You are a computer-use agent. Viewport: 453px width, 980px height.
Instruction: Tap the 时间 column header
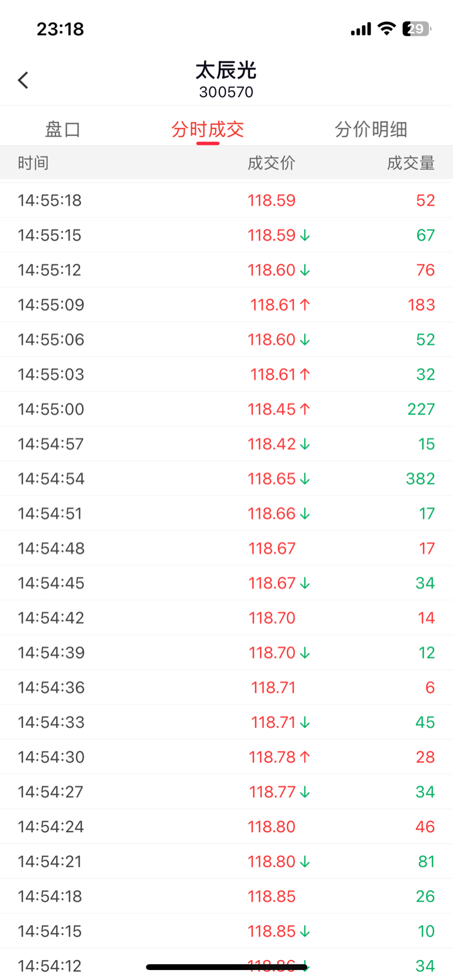pyautogui.click(x=33, y=163)
